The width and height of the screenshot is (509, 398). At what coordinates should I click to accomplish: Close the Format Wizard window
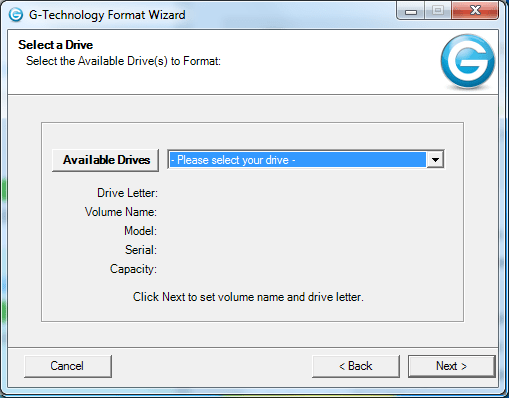coord(475,11)
